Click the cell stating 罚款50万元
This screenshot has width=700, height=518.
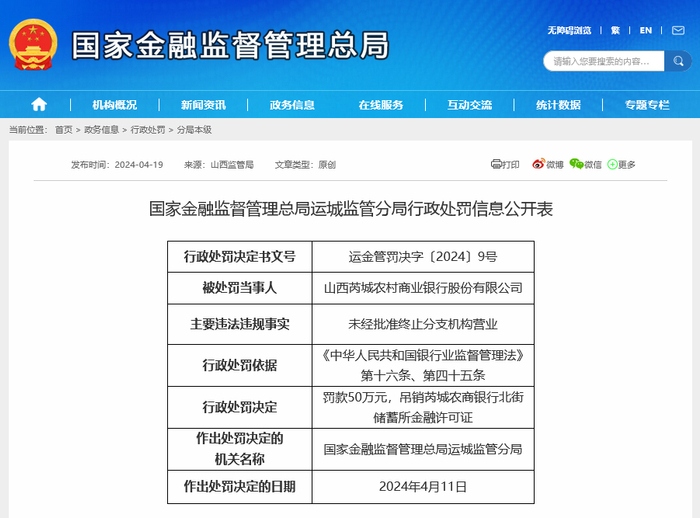[x=423, y=407]
